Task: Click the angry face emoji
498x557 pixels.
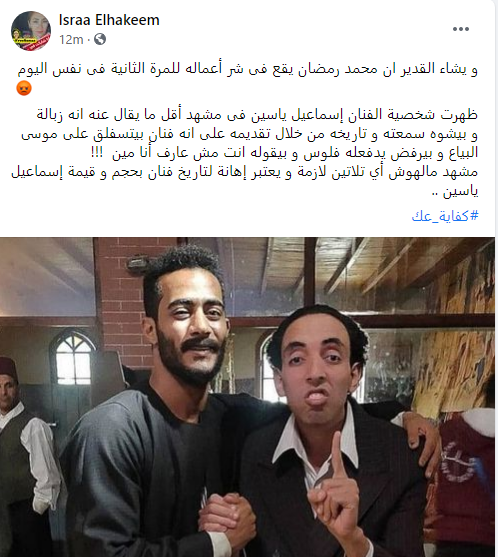Action: (x=24, y=88)
